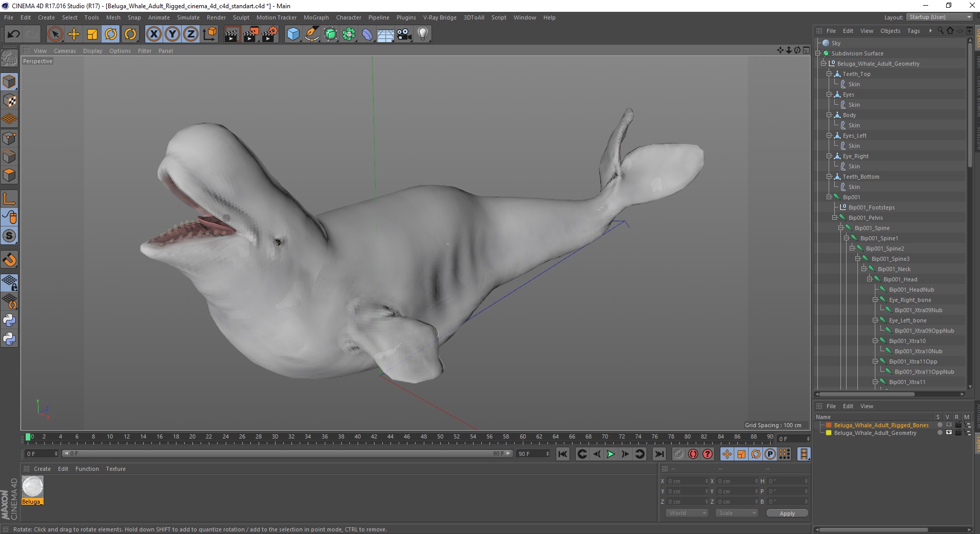Collapse Bip001_Pelvis joint

click(x=835, y=218)
